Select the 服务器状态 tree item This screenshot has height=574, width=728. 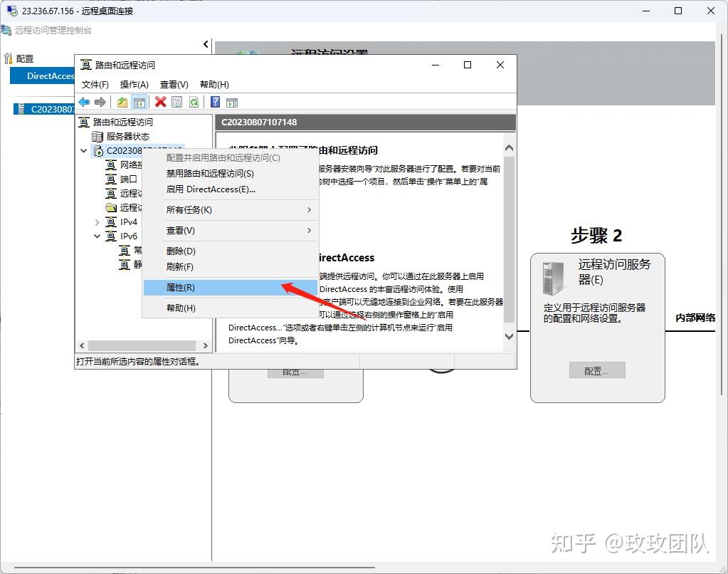click(x=125, y=136)
